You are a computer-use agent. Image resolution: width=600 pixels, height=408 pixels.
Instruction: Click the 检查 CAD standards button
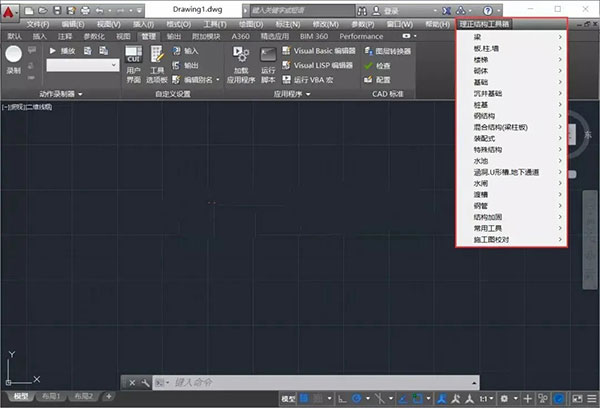382,64
